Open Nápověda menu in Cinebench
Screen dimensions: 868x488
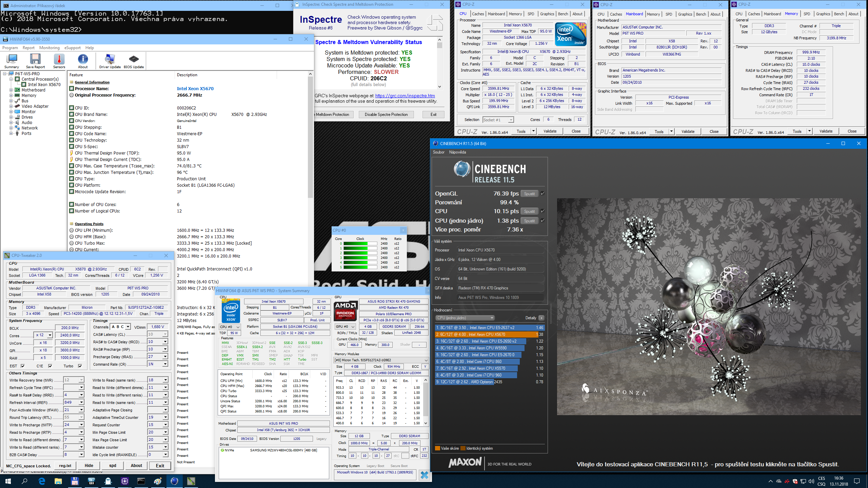tap(457, 152)
